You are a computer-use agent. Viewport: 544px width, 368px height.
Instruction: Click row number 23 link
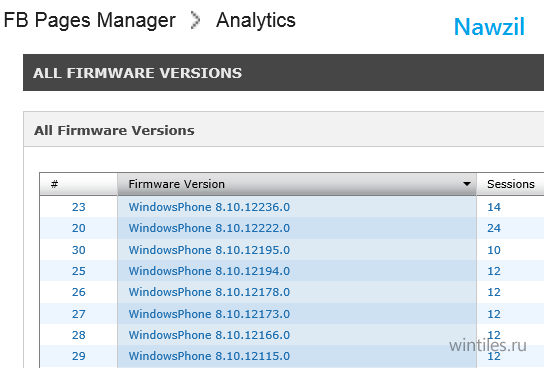pyautogui.click(x=79, y=207)
